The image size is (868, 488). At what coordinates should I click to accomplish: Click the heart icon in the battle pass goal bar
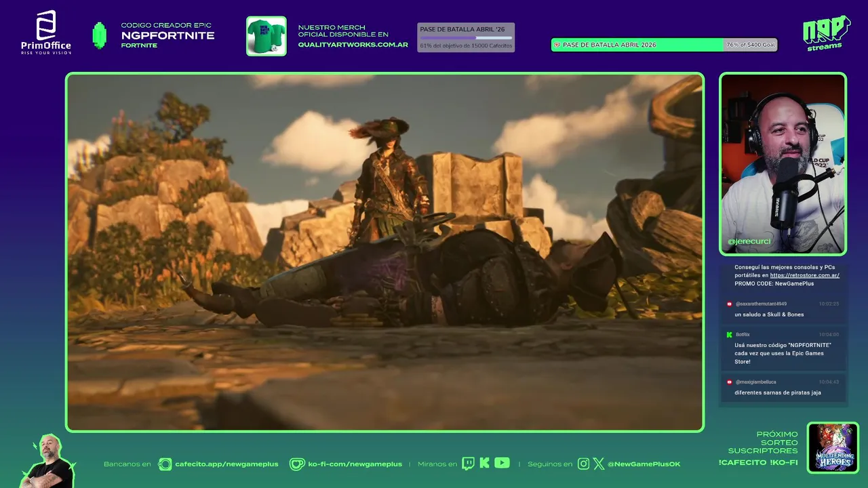pyautogui.click(x=557, y=45)
